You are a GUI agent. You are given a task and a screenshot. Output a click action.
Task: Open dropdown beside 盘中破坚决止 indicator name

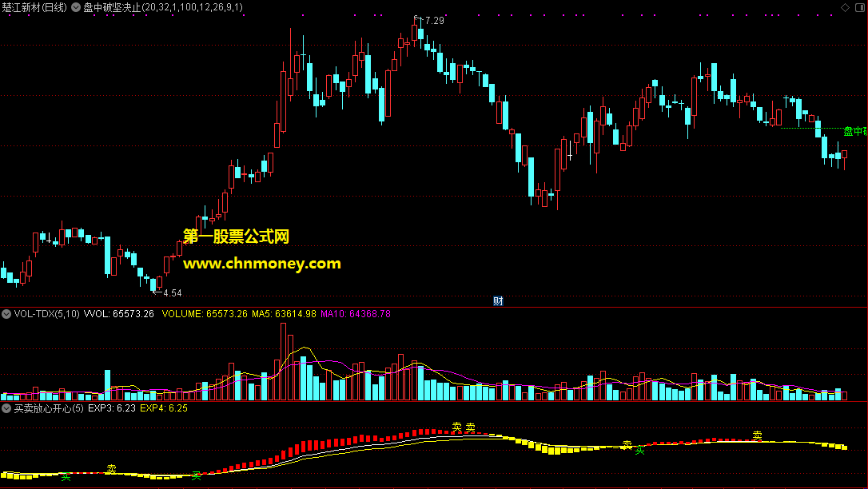(76, 7)
